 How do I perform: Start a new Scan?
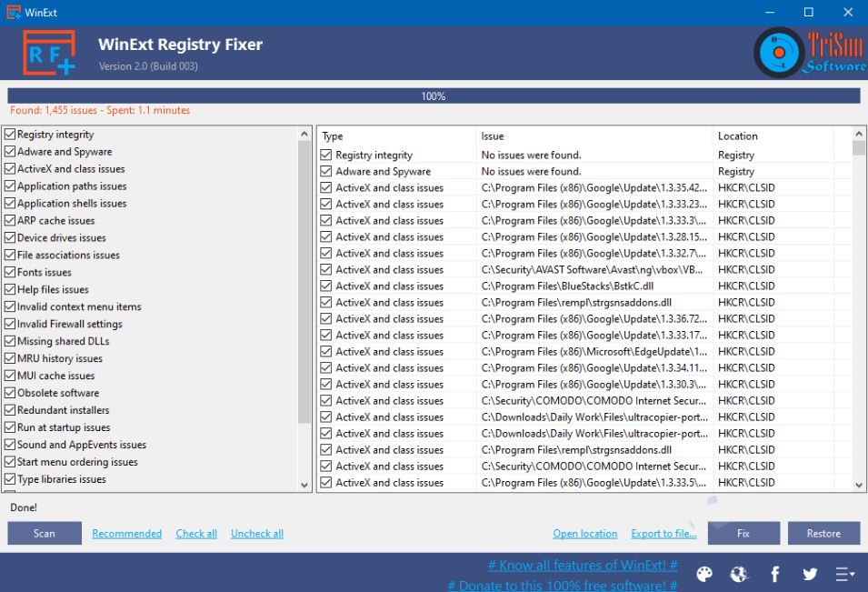(x=45, y=533)
